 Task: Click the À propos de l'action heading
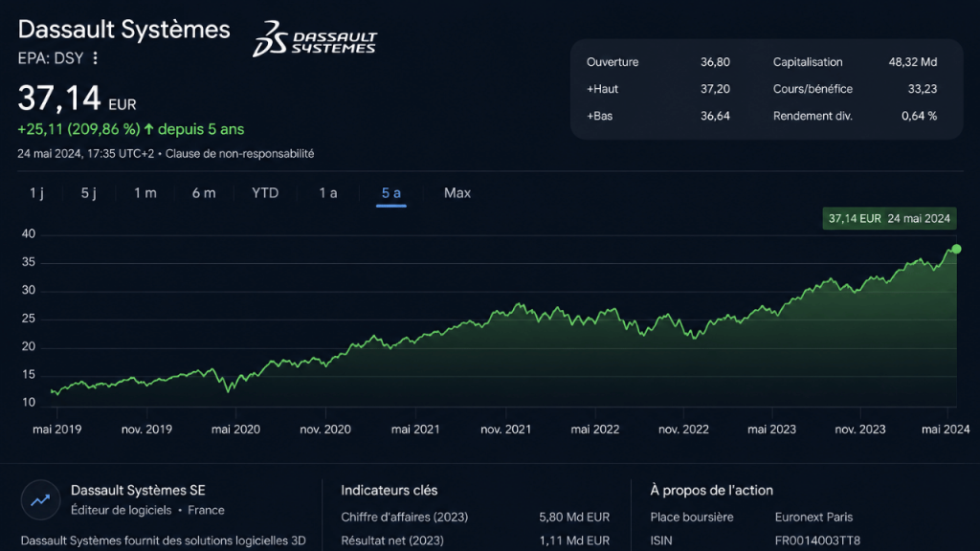click(711, 491)
